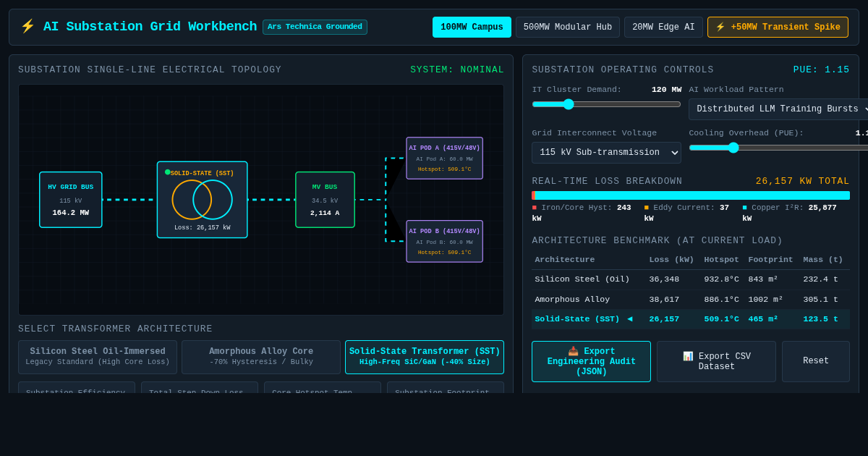Click the Amorphous Alloy table row
Screen dimensions: 868x456
(691, 300)
